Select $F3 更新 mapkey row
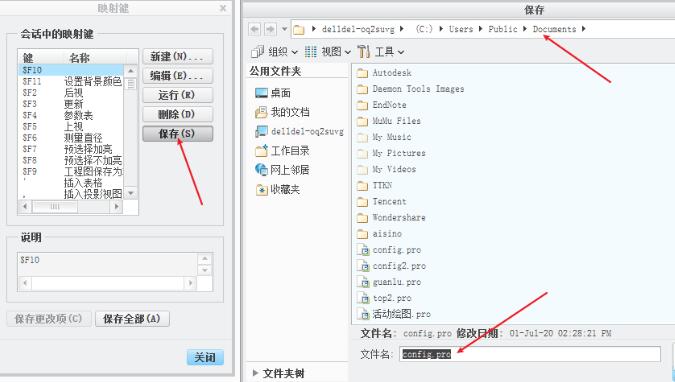Image resolution: width=675 pixels, height=382 pixels. tap(71, 104)
